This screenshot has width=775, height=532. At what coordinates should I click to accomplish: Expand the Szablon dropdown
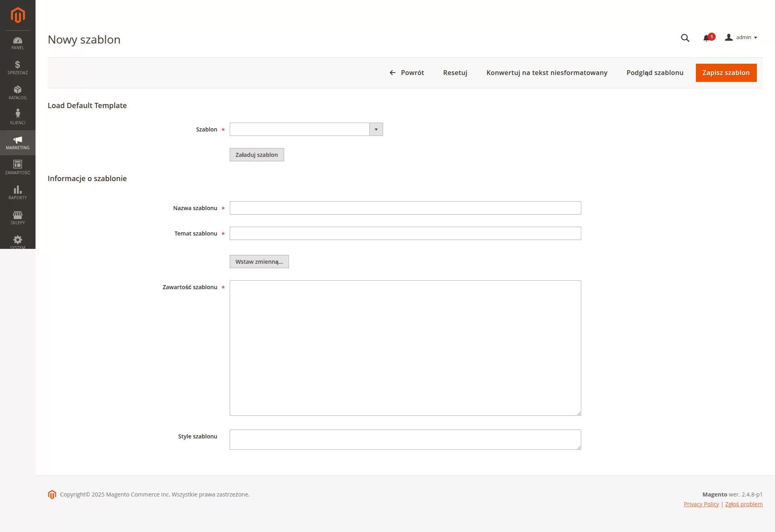pos(306,129)
